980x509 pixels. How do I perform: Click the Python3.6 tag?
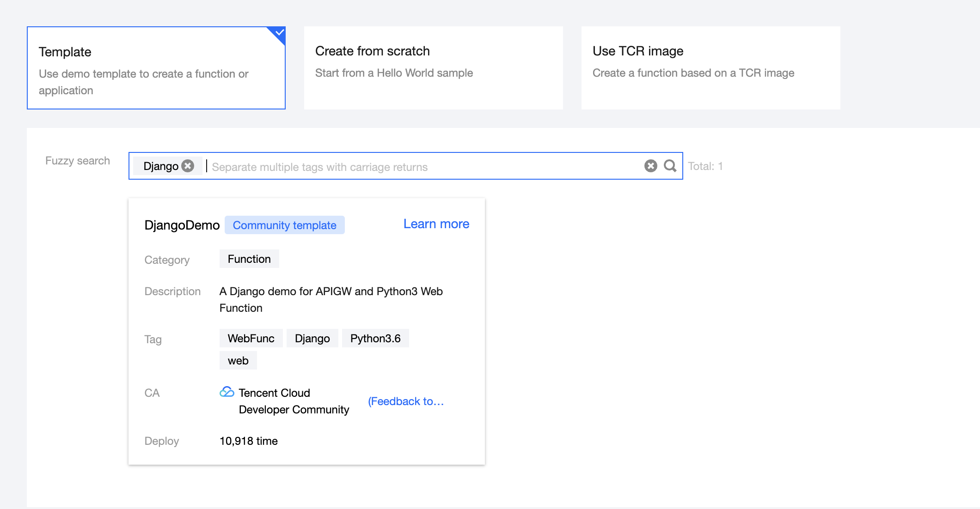[375, 339]
